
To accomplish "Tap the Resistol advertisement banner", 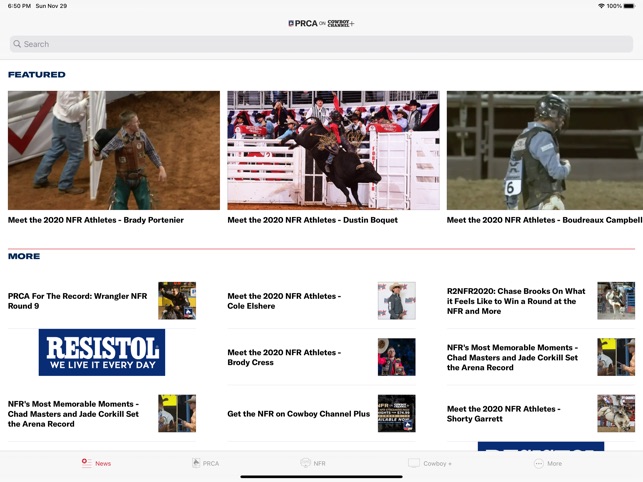I will (x=102, y=352).
